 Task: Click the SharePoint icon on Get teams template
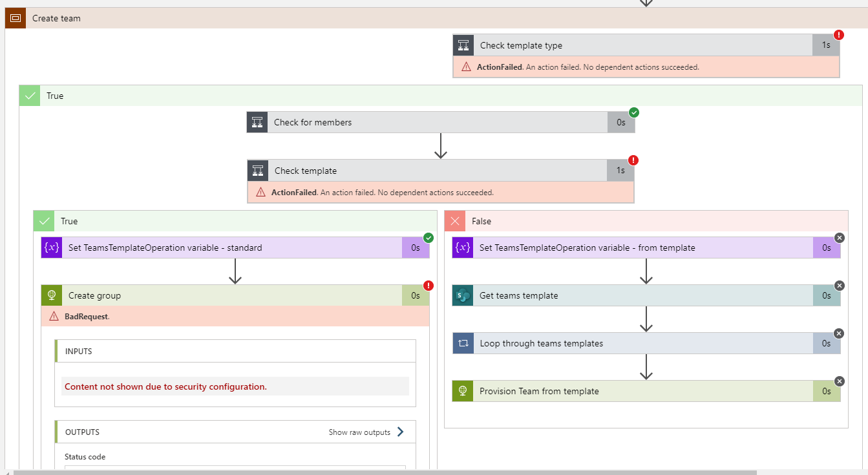(x=463, y=295)
